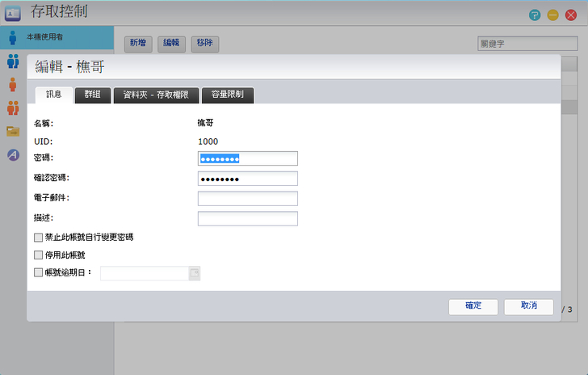The image size is (588, 375).
Task: Open the 容量限制 tab
Action: pos(228,95)
